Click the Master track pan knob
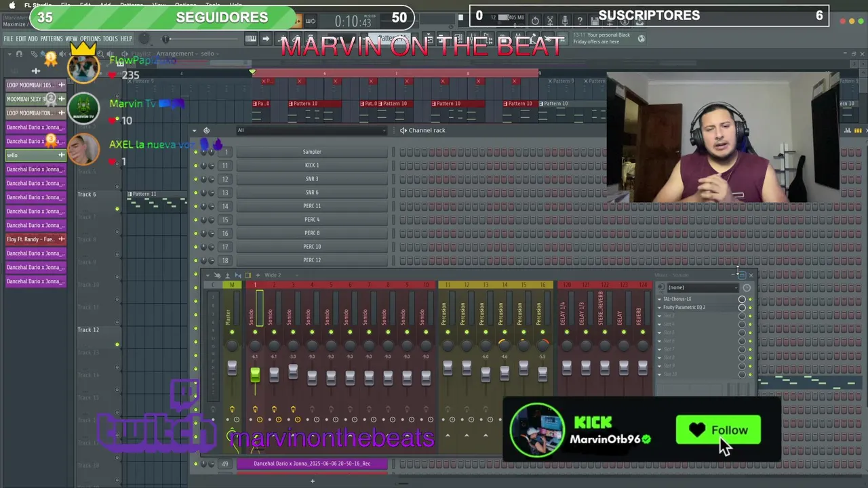868x488 pixels. click(x=232, y=346)
